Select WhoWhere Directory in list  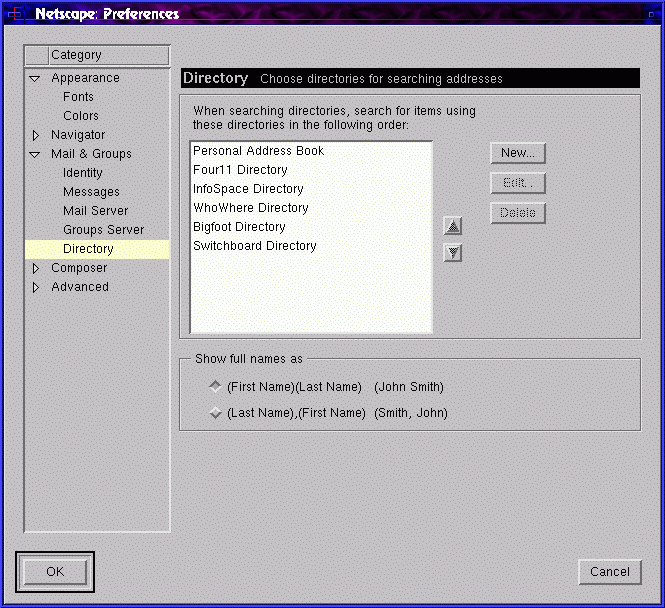pyautogui.click(x=311, y=208)
